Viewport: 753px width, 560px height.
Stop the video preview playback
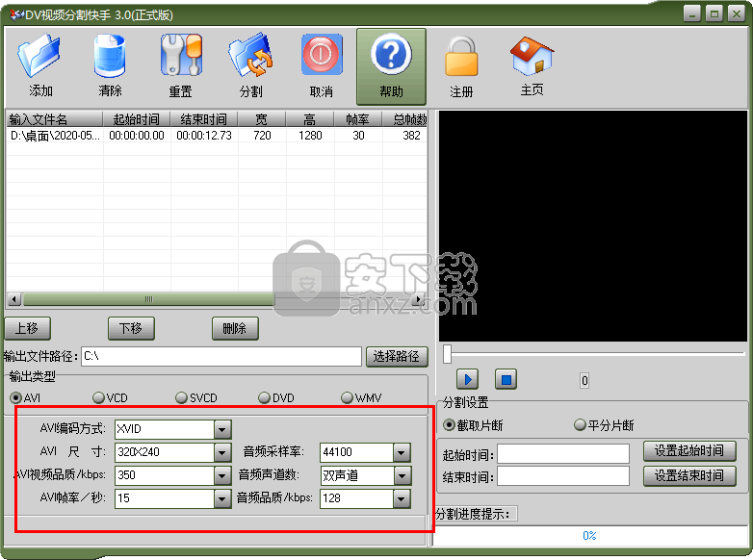506,379
